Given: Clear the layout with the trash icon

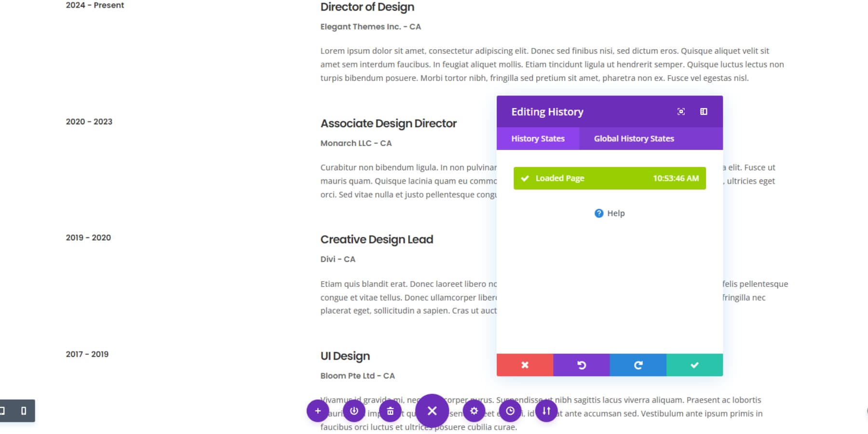Looking at the screenshot, I should point(390,411).
